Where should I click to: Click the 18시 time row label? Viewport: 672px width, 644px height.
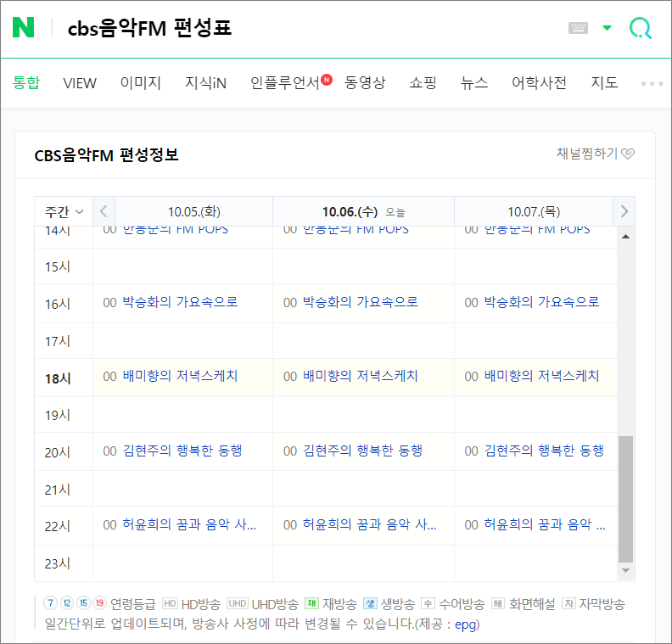click(58, 378)
